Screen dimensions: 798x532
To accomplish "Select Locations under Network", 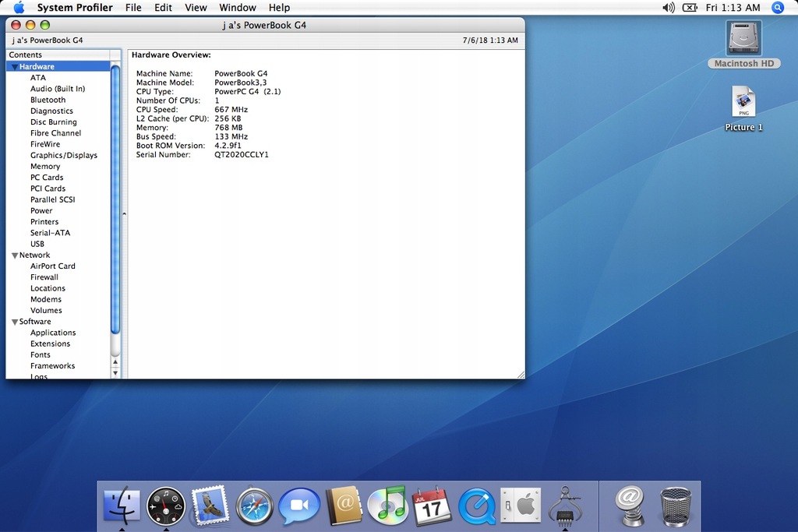I will pos(48,288).
